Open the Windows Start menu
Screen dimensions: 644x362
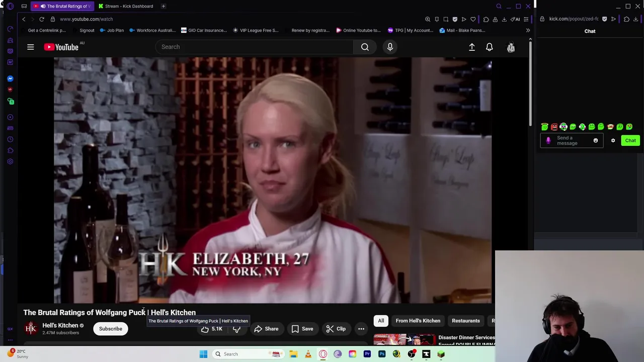coord(203,354)
